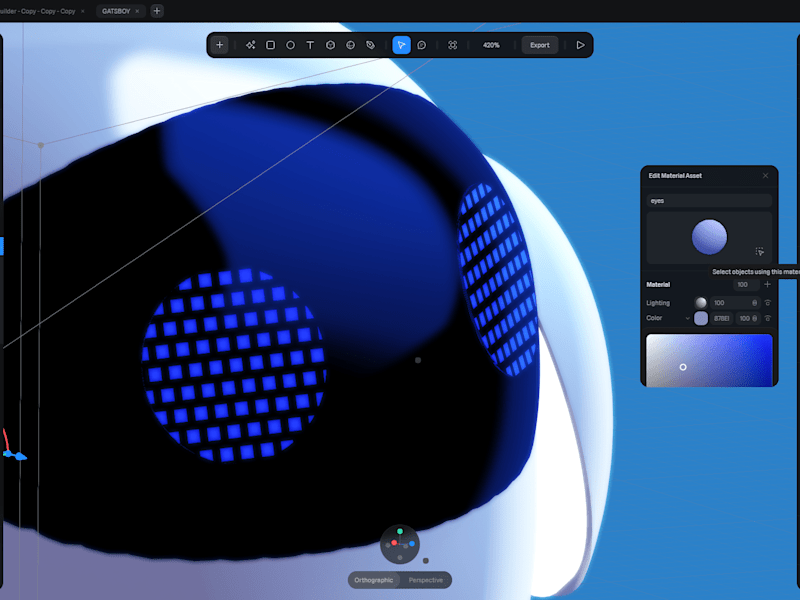Start the Play preview

pos(580,45)
